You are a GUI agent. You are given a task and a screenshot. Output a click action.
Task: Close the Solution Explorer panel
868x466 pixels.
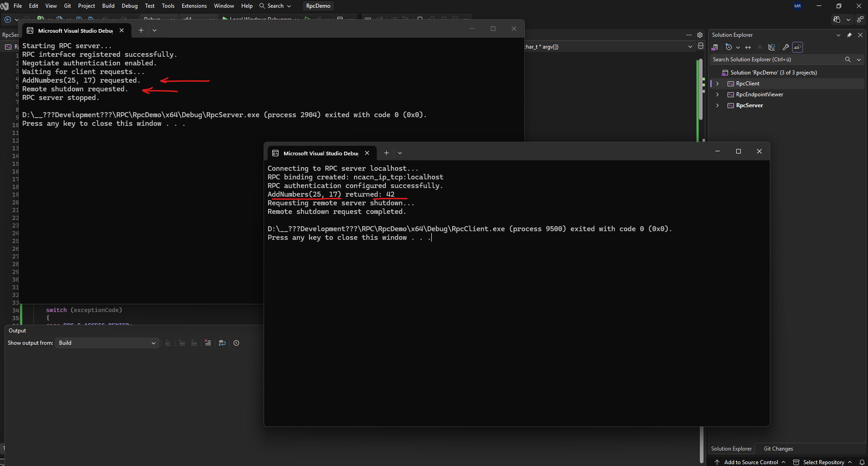[860, 35]
